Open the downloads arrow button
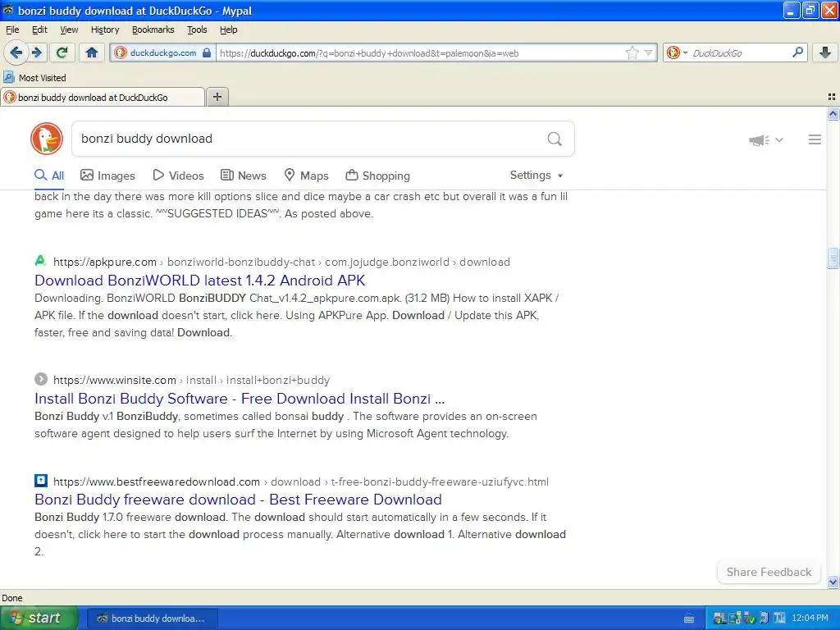The height and width of the screenshot is (630, 840). coord(825,52)
